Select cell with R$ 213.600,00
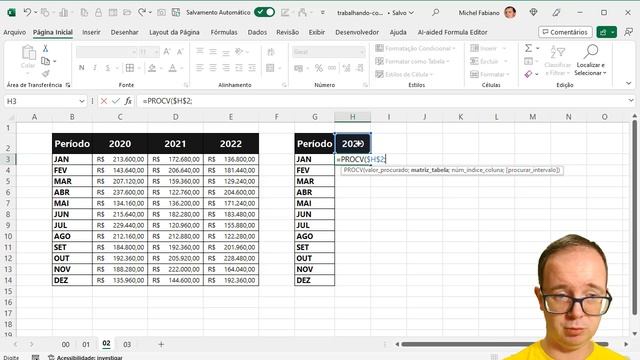 click(120, 159)
